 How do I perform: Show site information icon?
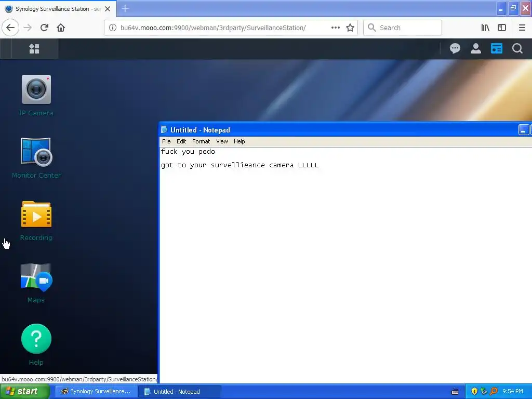click(x=113, y=28)
